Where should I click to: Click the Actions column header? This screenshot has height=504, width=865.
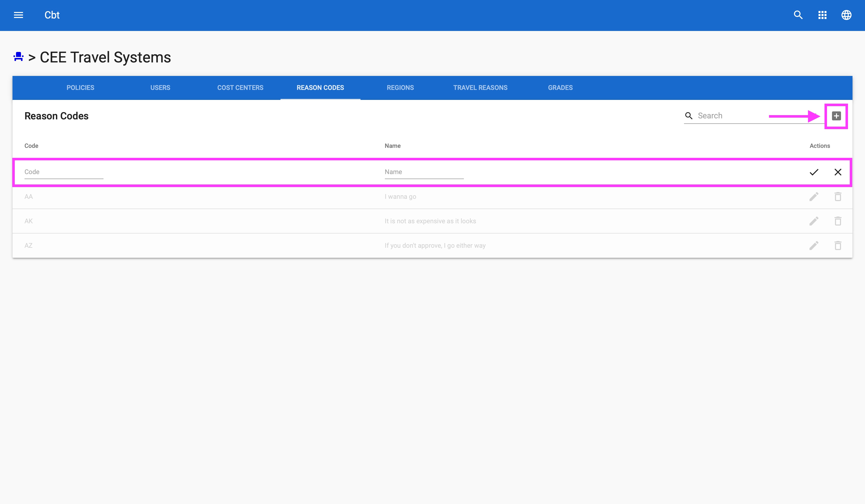tap(820, 146)
